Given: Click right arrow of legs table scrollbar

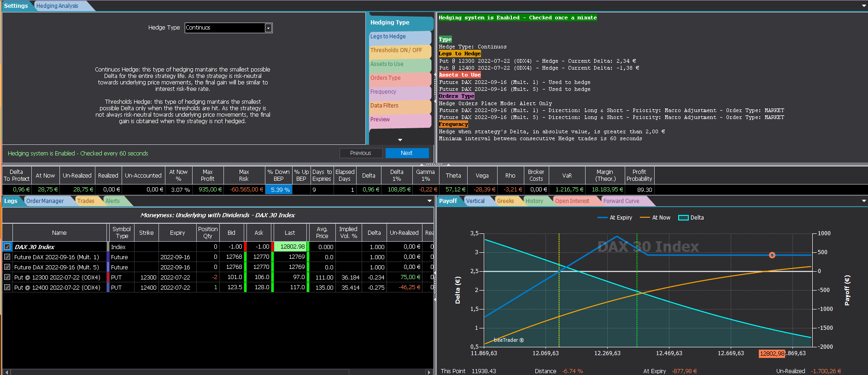Looking at the screenshot, I should coord(429,372).
